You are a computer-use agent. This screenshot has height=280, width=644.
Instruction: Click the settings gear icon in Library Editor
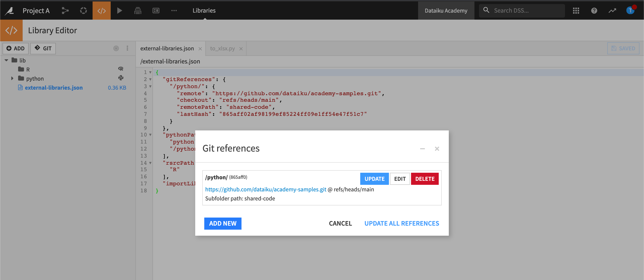116,48
